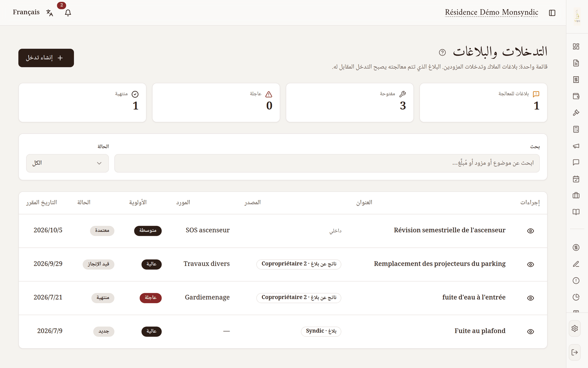Click the translate language icon

pyautogui.click(x=50, y=13)
